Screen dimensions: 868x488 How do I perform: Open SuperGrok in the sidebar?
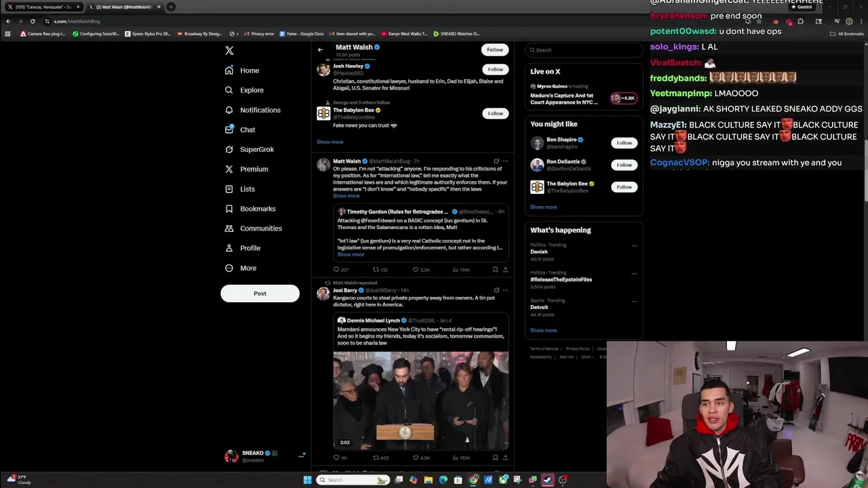(x=249, y=149)
